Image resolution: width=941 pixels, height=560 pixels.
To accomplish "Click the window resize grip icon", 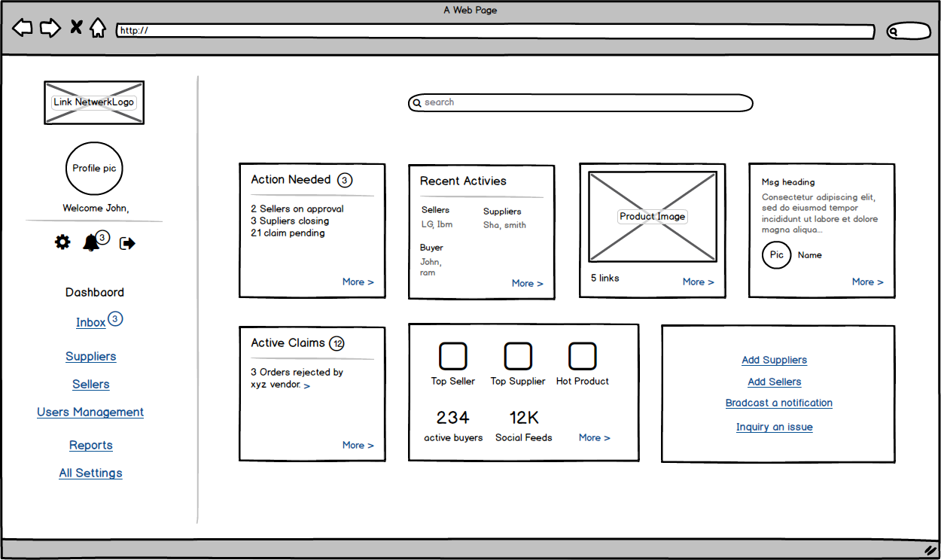I will pos(930,550).
